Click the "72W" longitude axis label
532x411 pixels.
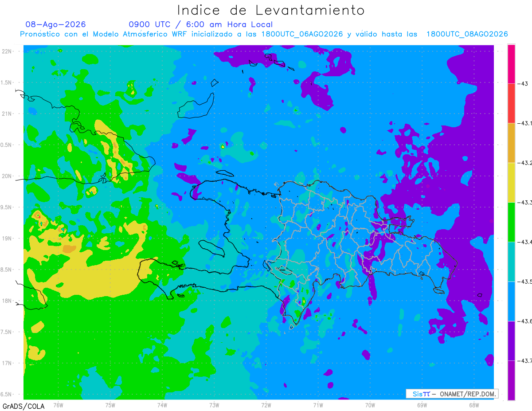tap(266, 405)
